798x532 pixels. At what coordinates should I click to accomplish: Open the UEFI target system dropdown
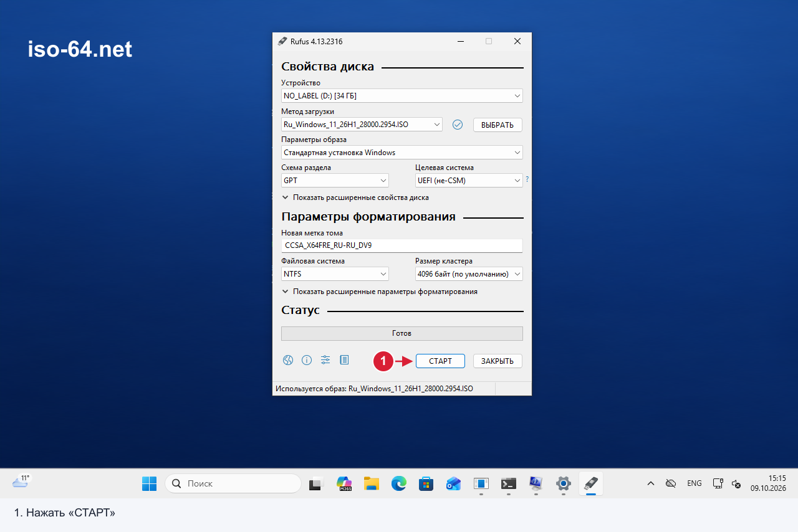click(x=469, y=181)
